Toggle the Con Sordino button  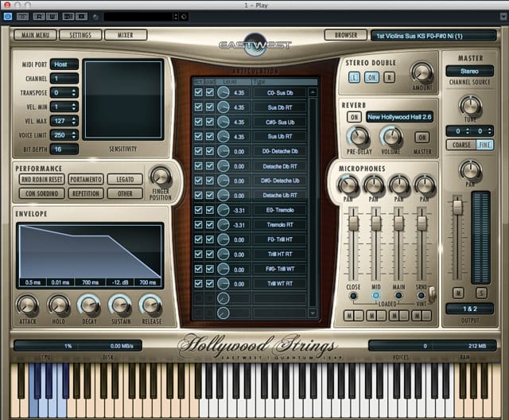click(42, 194)
